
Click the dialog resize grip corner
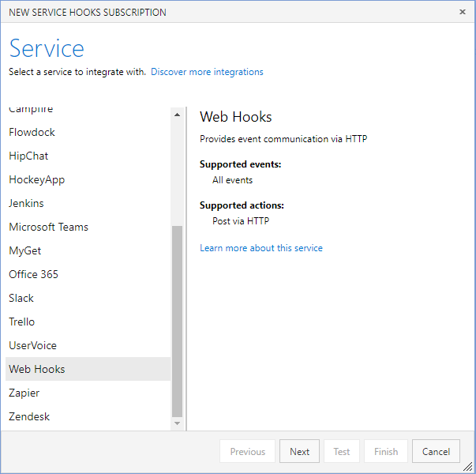[x=470, y=468]
